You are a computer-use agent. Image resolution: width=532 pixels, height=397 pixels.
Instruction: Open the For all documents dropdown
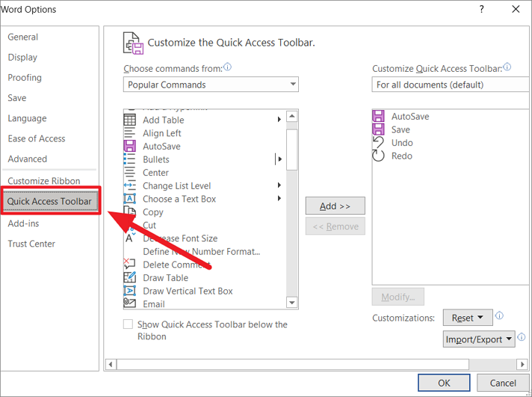click(x=451, y=84)
